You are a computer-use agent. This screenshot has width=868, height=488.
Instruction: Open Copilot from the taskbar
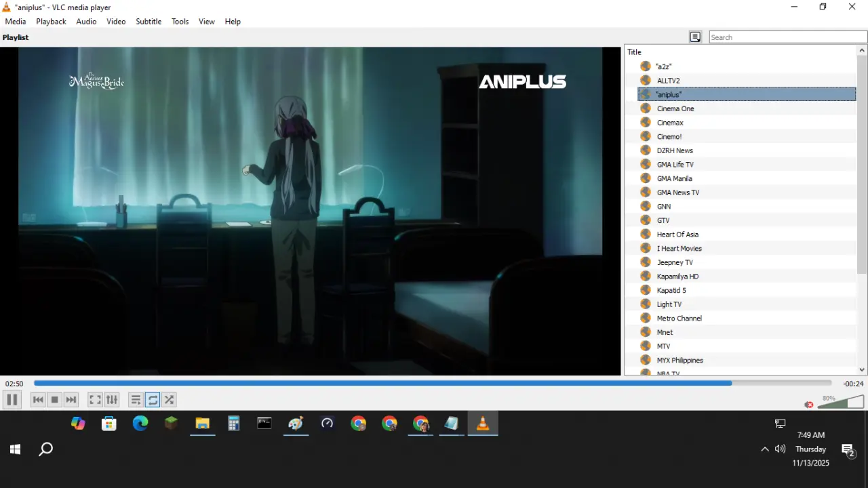coord(78,424)
